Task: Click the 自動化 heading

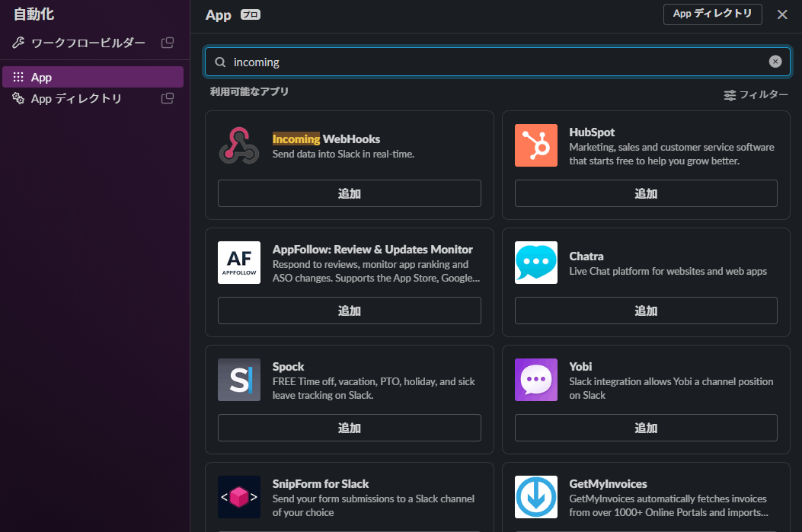Action: point(34,14)
